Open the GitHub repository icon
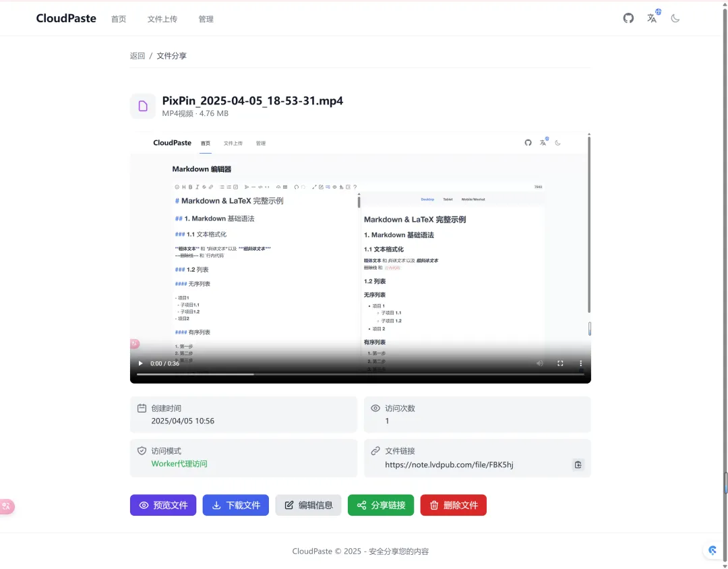Screen dimensions: 728x569 click(628, 18)
